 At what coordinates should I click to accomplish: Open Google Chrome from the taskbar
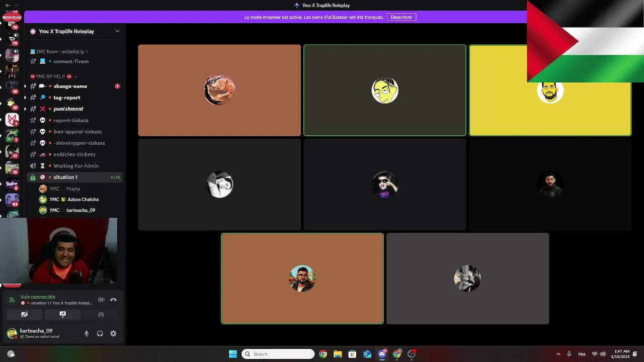point(323,354)
